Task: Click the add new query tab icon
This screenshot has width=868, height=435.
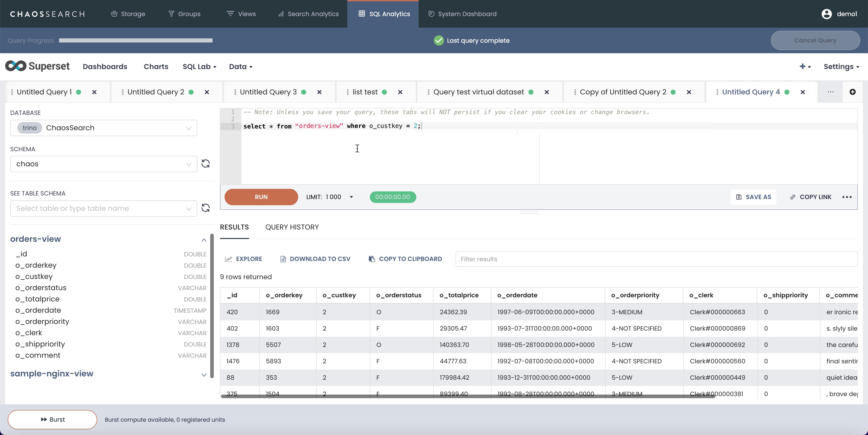Action: 852,92
